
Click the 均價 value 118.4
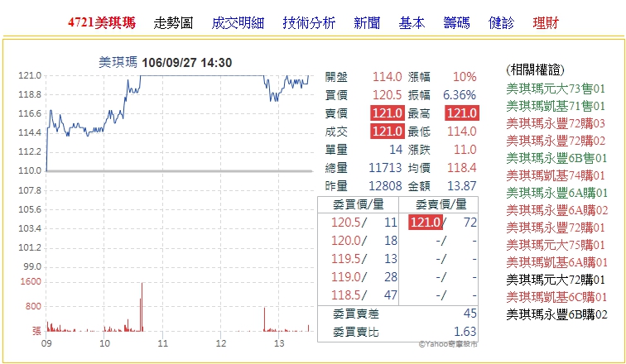[x=462, y=167]
